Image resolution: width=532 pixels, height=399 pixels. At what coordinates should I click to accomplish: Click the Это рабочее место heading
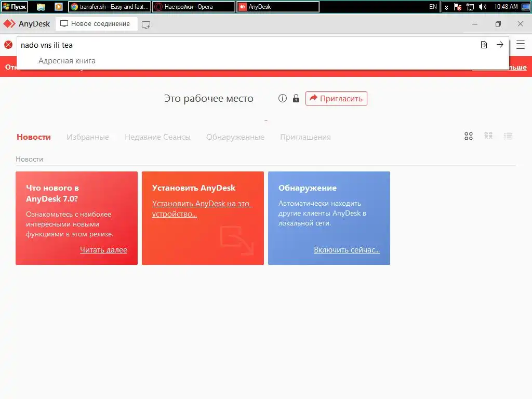pos(209,98)
